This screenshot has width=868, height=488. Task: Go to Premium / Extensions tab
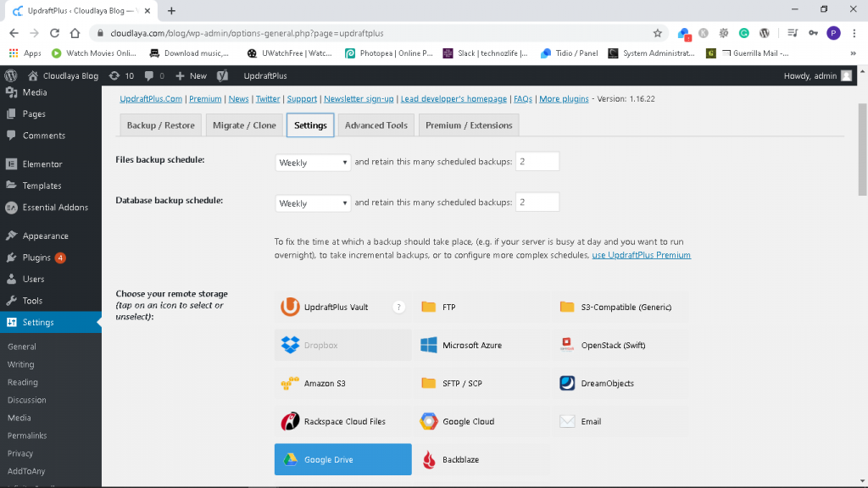pyautogui.click(x=469, y=125)
